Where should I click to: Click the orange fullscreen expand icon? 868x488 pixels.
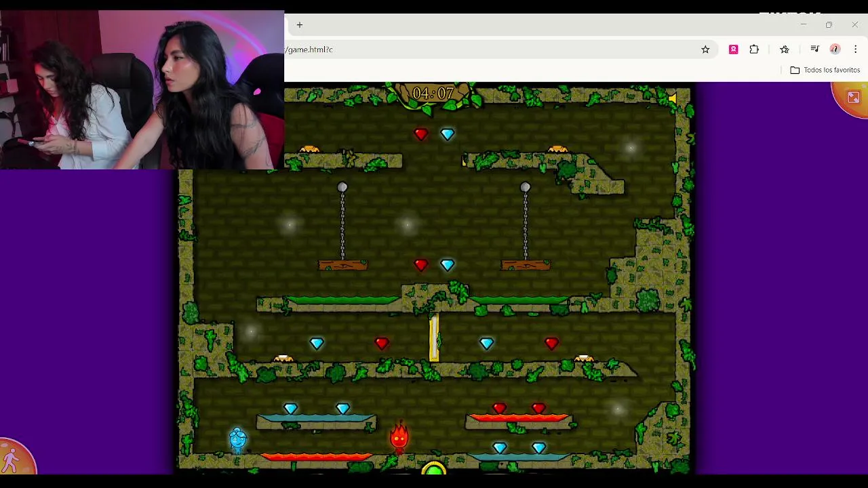(853, 98)
